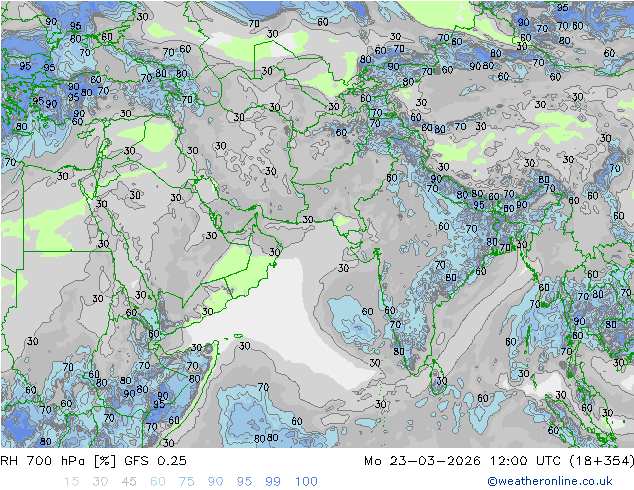The width and height of the screenshot is (634, 490).
Task: Click the 95 legend value
Action: pyautogui.click(x=244, y=482)
